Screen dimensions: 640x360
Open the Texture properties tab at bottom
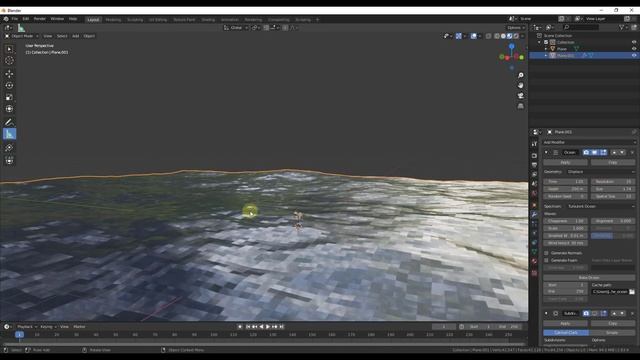click(534, 273)
